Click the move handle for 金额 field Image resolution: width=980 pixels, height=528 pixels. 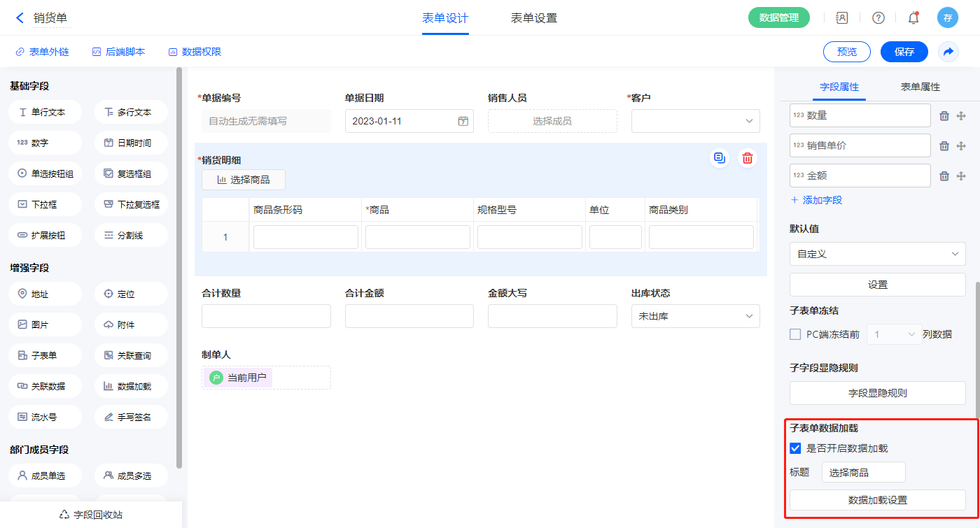[961, 176]
